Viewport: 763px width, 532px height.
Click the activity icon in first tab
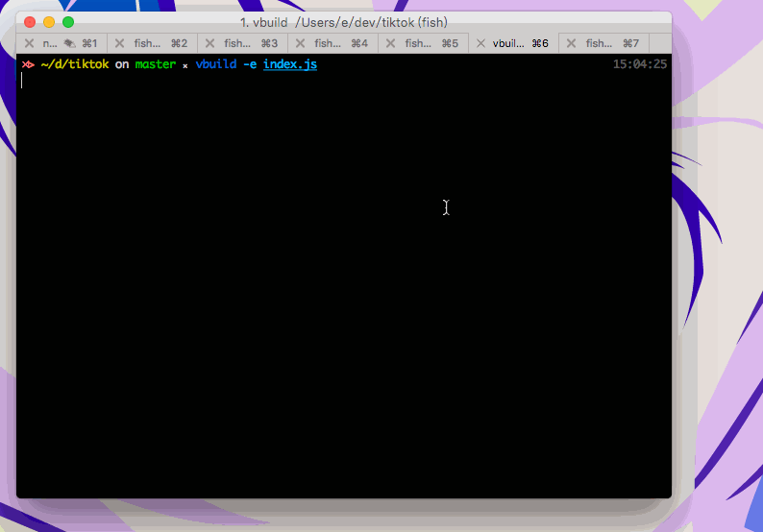pyautogui.click(x=70, y=44)
